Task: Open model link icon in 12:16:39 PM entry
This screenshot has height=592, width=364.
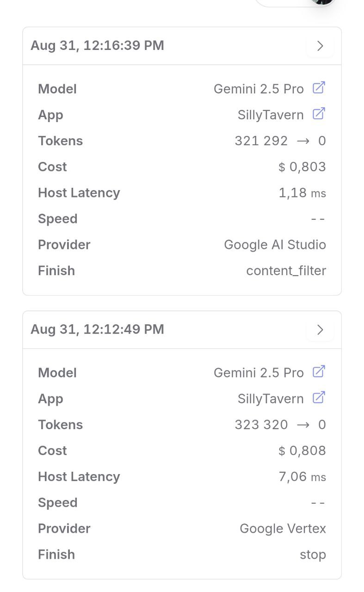Action: [x=319, y=87]
